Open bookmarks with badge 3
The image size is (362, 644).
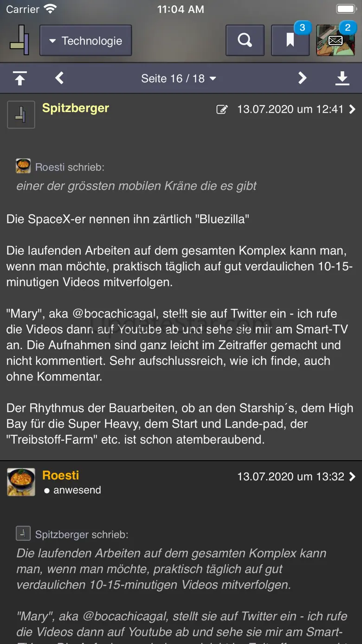pos(291,40)
